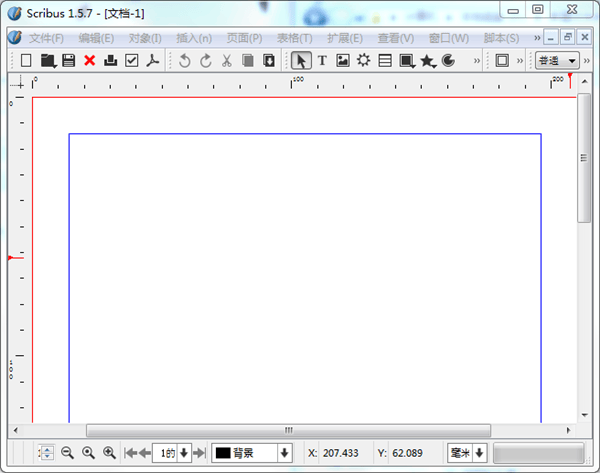The image size is (600, 473).
Task: Open the image quality dropdown labeled 普通
Action: [557, 61]
